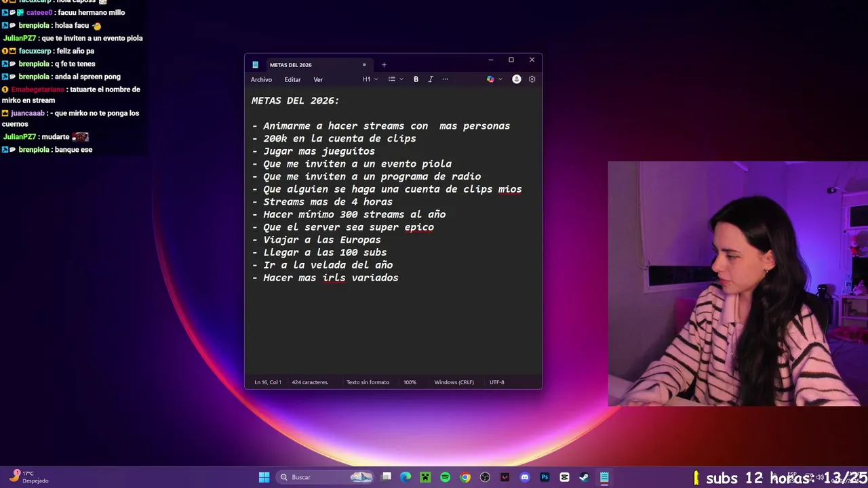The height and width of the screenshot is (488, 868).
Task: Click the line Viajar a las Europas
Action: pyautogui.click(x=316, y=240)
